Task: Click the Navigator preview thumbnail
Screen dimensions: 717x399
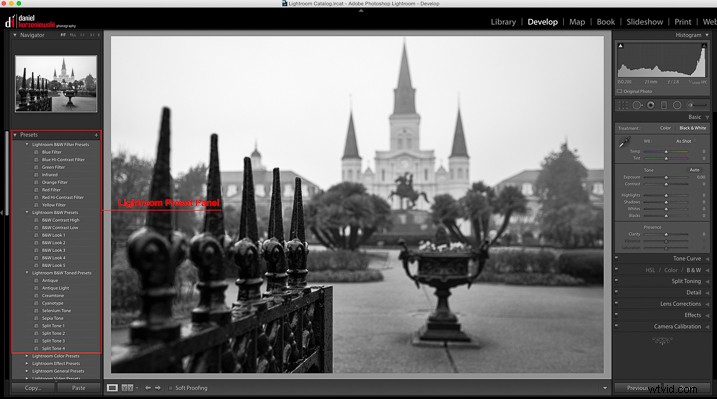Action: (56, 84)
